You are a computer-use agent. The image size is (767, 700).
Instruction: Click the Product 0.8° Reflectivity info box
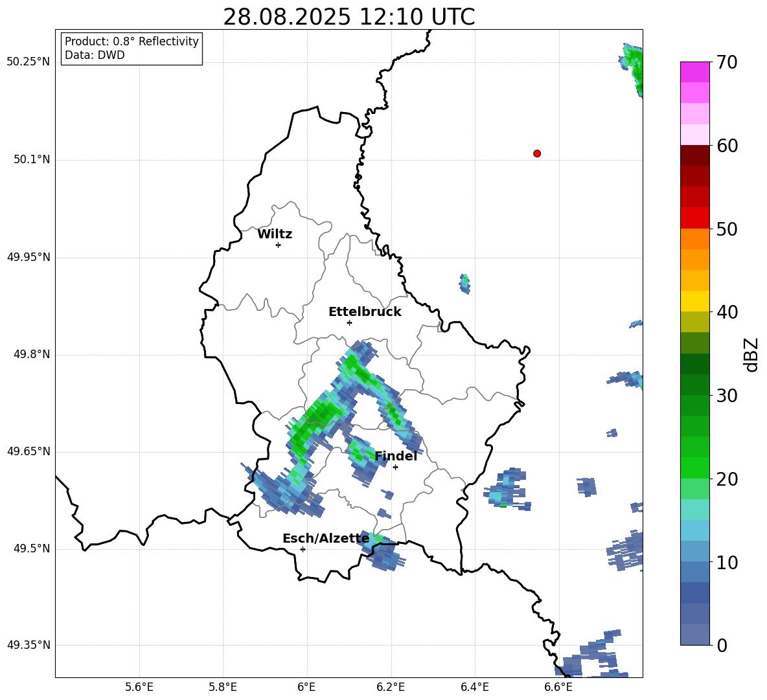click(132, 49)
